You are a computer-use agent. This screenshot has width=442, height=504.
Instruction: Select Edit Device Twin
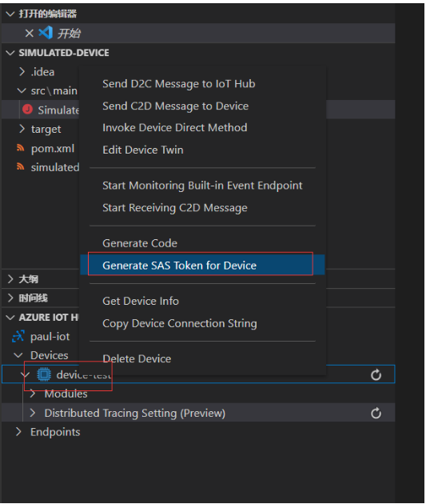click(x=143, y=150)
